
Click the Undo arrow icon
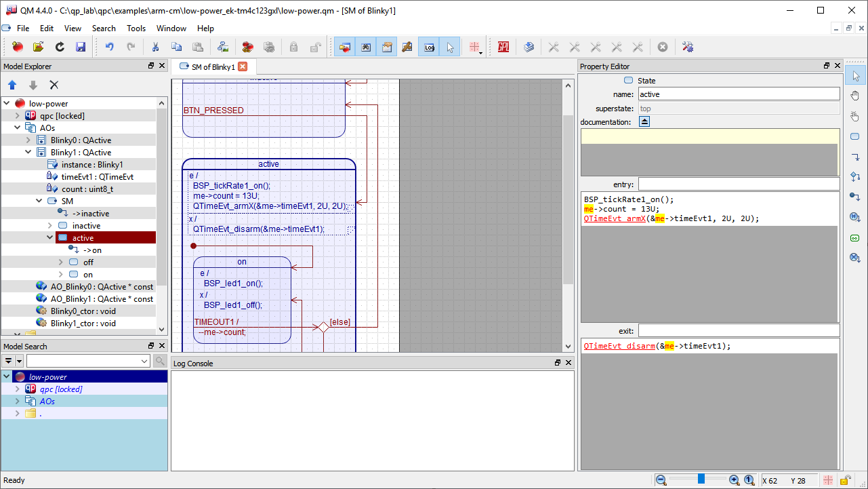[x=109, y=47]
